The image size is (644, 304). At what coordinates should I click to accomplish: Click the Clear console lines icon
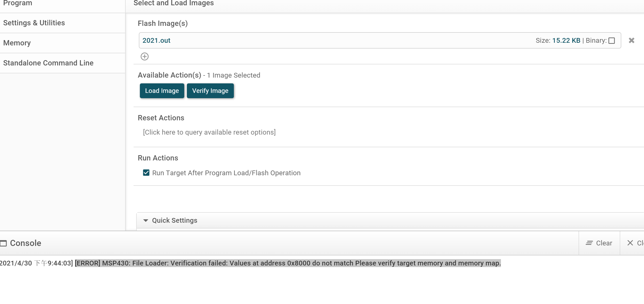click(589, 243)
